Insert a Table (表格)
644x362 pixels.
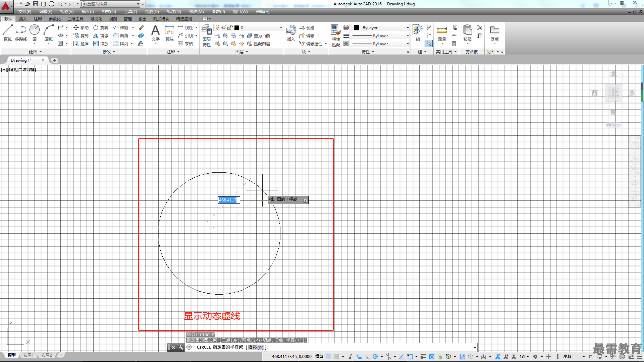click(185, 44)
